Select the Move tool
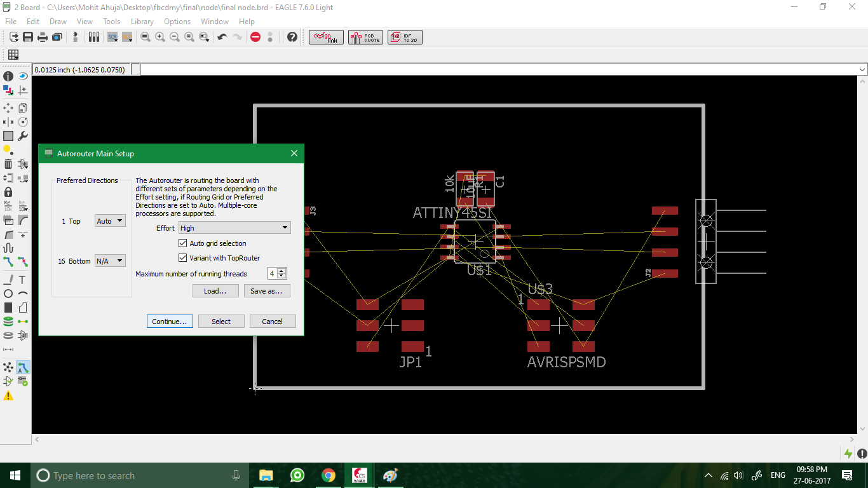 tap(8, 108)
